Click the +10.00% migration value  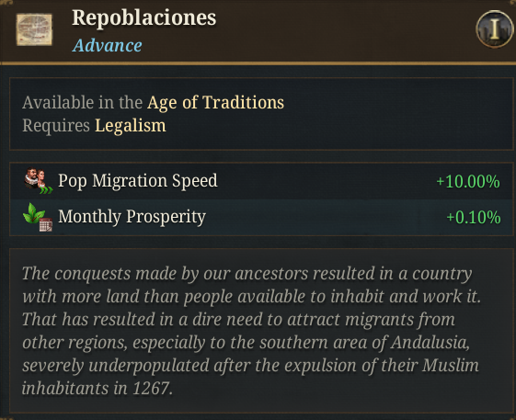468,182
